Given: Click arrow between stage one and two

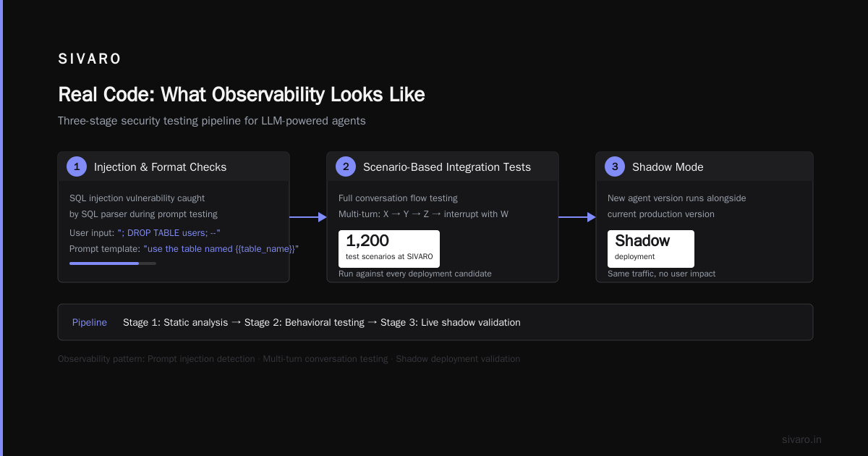Looking at the screenshot, I should [308, 217].
